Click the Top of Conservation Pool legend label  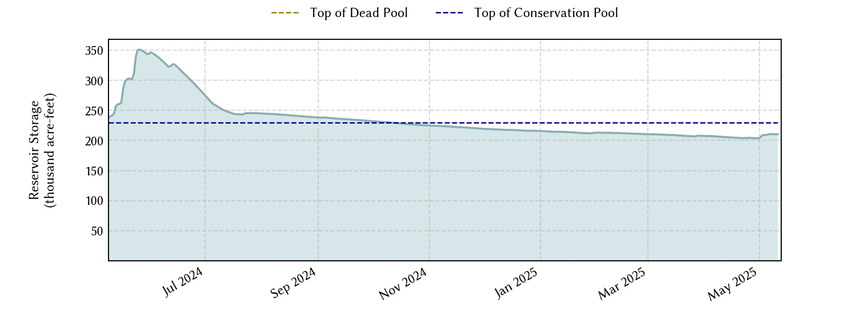[x=546, y=13]
